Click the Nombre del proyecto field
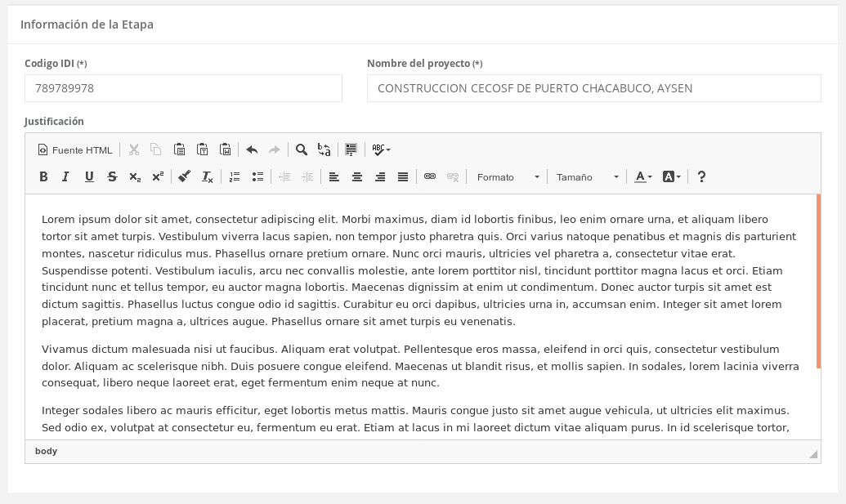The image size is (846, 504). tap(593, 88)
